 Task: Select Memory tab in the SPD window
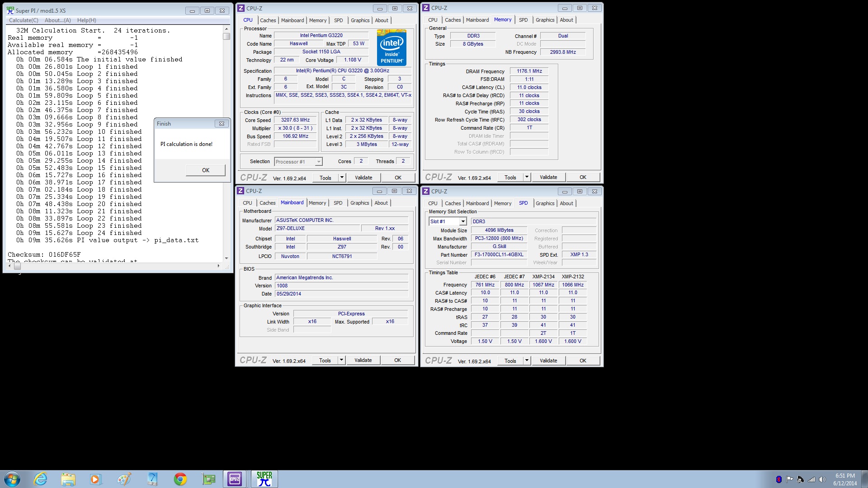(503, 203)
